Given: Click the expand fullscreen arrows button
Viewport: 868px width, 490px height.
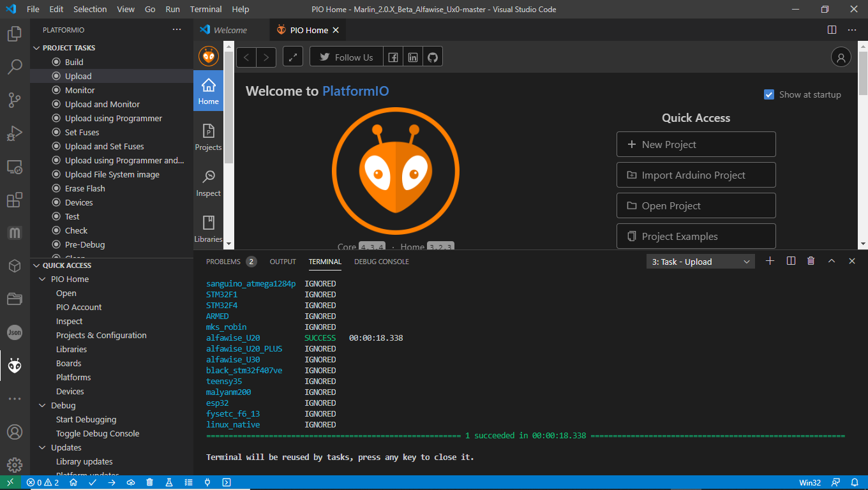Looking at the screenshot, I should (x=293, y=57).
